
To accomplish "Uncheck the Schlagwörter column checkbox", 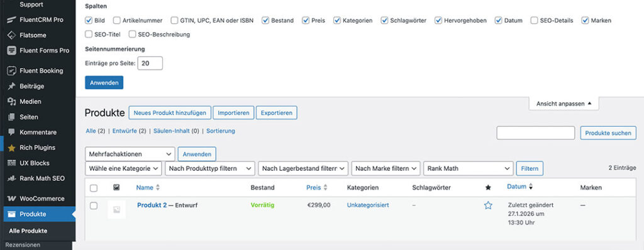I will [x=384, y=20].
